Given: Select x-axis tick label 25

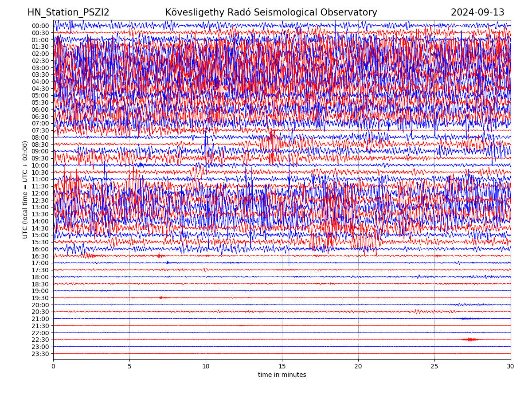Looking at the screenshot, I should [x=434, y=367].
